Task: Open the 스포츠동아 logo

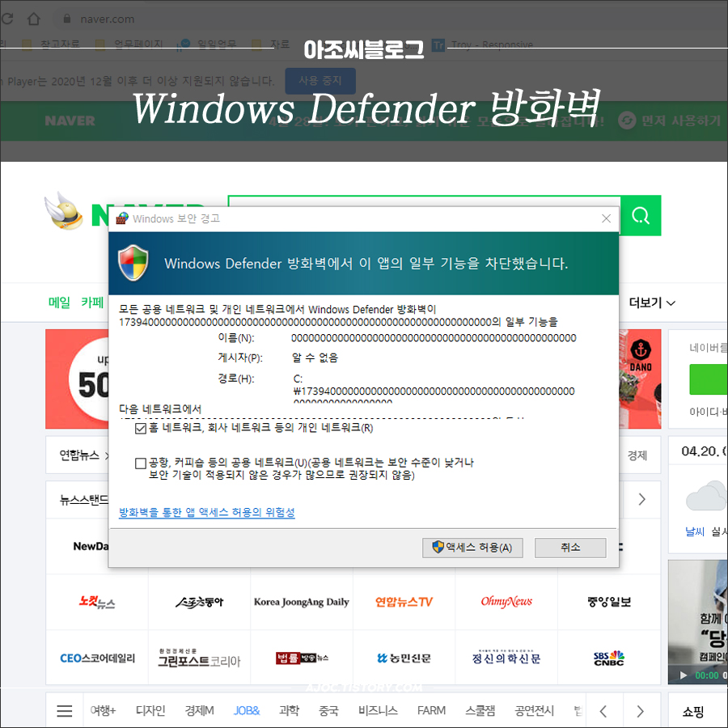Action: (x=199, y=602)
